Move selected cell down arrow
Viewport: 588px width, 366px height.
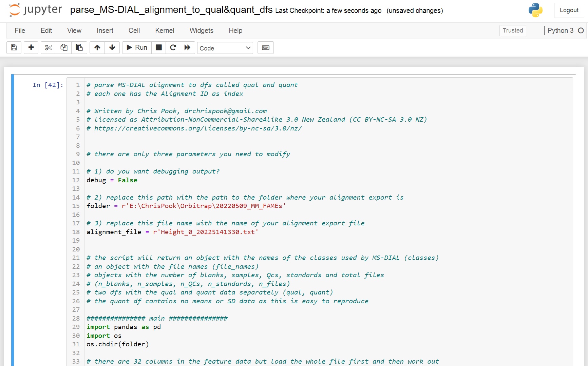pyautogui.click(x=112, y=47)
